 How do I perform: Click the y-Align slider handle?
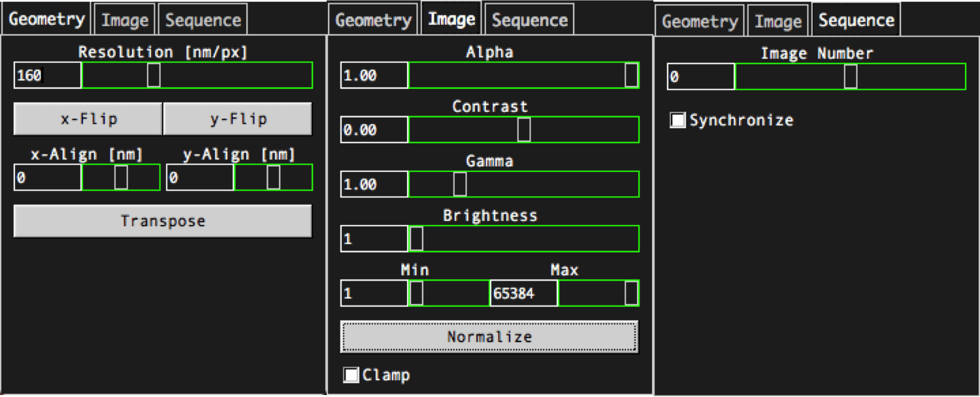(x=273, y=177)
